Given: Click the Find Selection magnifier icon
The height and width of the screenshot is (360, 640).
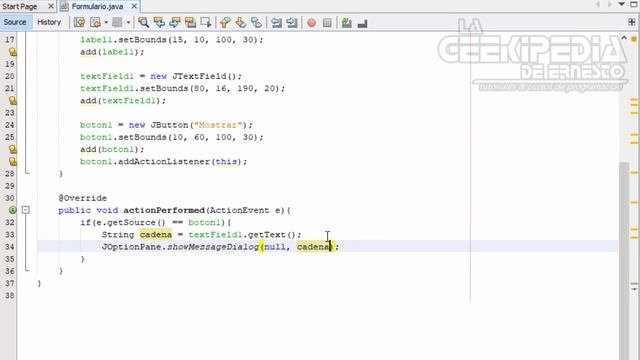Looking at the screenshot, I should point(143,22).
